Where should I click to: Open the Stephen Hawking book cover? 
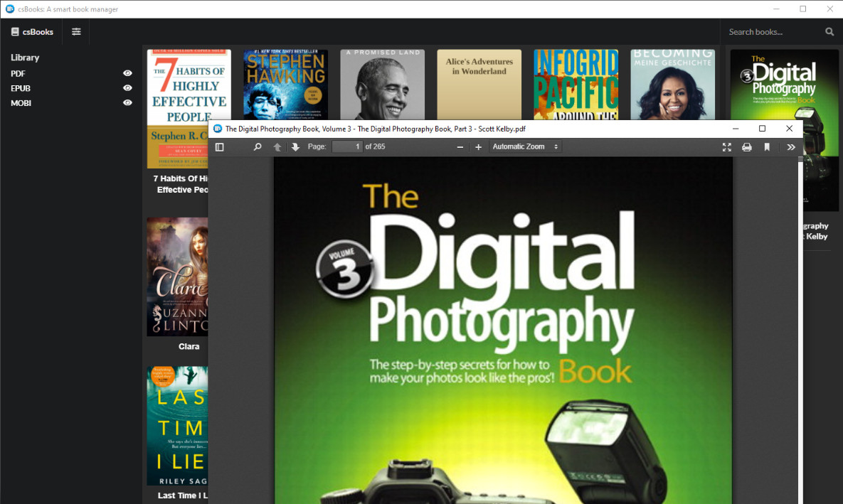(x=285, y=85)
